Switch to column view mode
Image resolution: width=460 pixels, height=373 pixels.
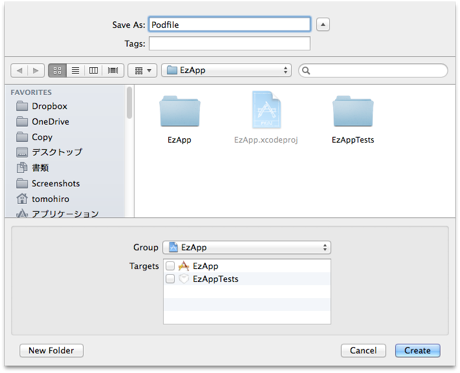coord(94,70)
